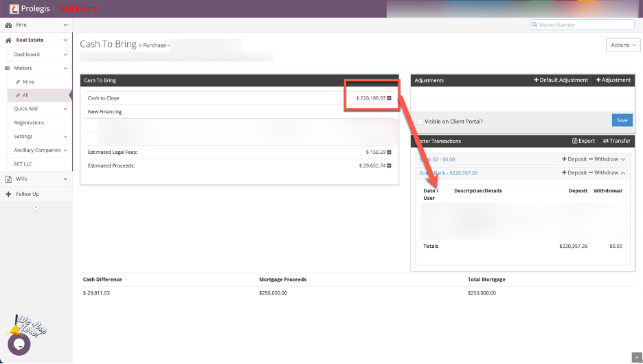This screenshot has width=643, height=364.
Task: Export the matter transactions
Action: (x=583, y=141)
